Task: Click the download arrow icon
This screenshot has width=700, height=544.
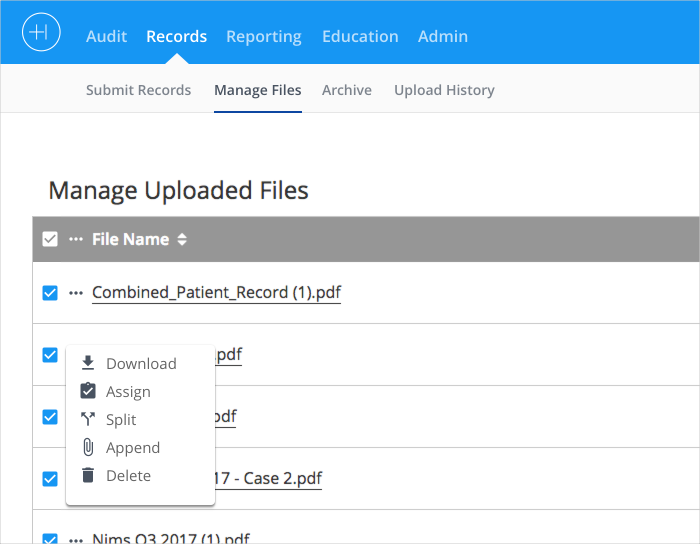Action: coord(88,363)
